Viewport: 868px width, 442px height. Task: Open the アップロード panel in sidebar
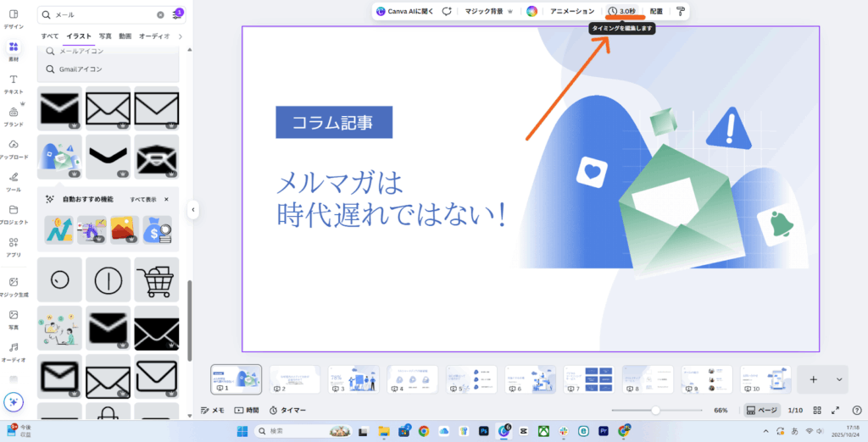coord(14,149)
